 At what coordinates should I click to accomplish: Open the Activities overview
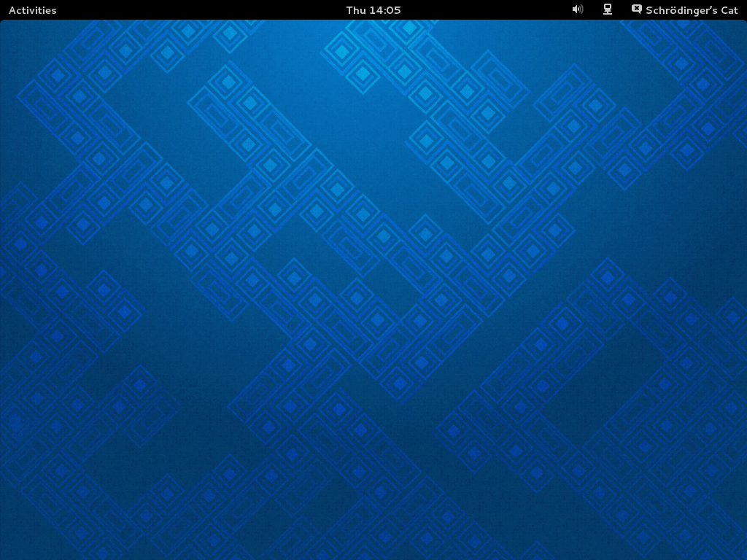[x=32, y=10]
